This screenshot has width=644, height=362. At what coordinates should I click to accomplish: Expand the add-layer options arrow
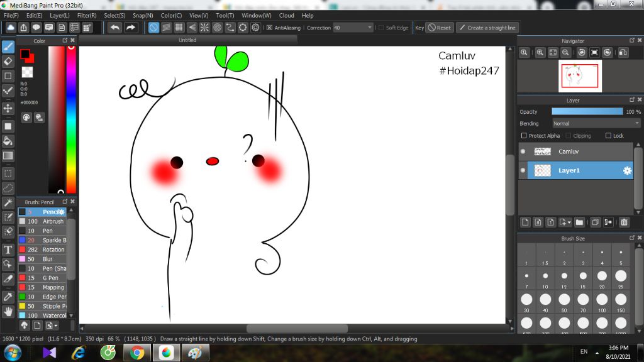[x=569, y=222]
